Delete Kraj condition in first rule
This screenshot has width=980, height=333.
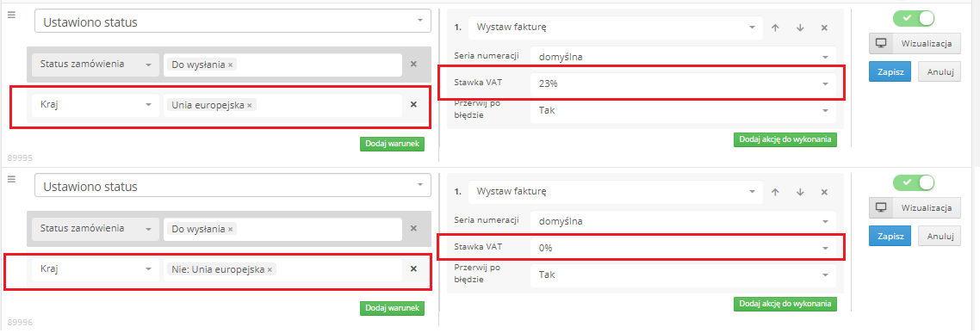tap(413, 104)
